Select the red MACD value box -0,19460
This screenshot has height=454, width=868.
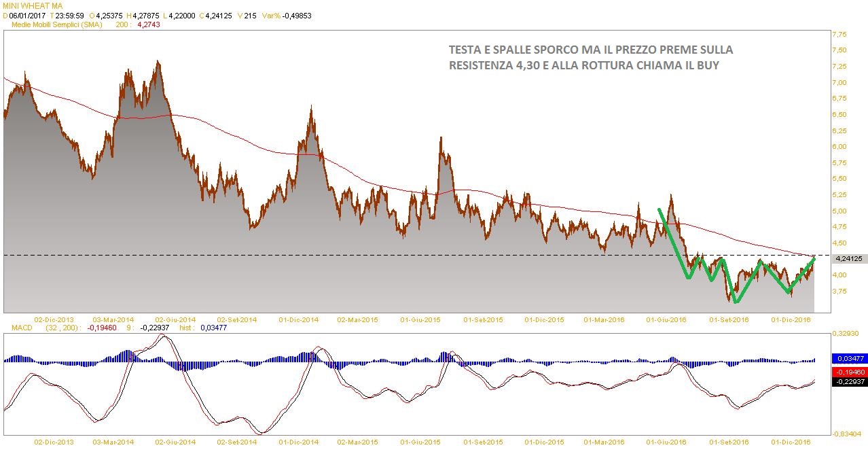point(848,372)
